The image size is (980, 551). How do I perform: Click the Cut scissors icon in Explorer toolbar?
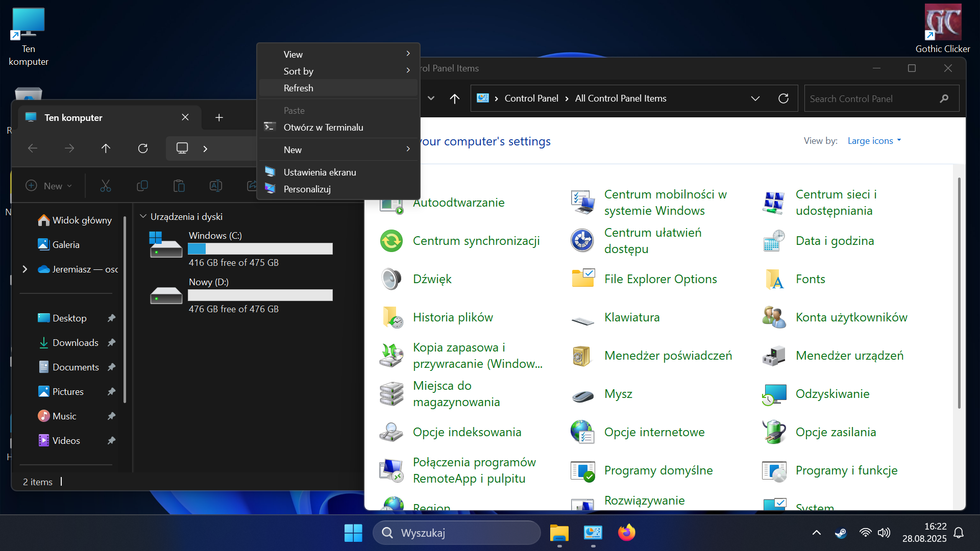[106, 186]
